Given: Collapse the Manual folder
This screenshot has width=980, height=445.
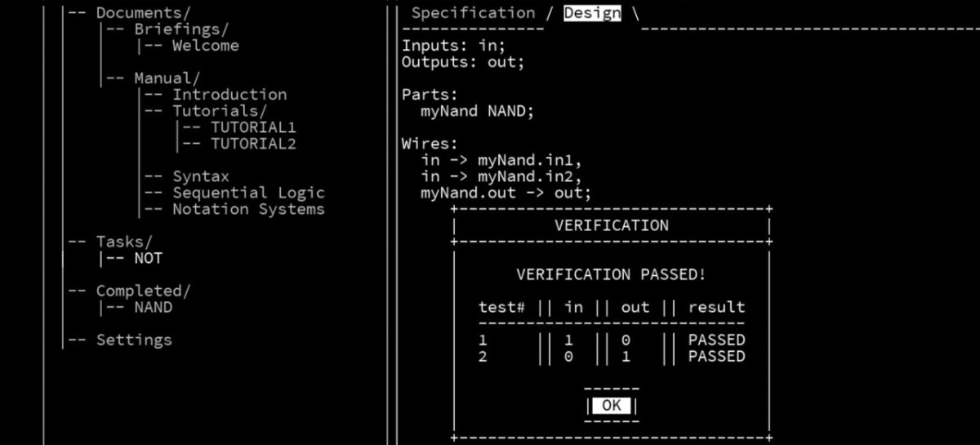Looking at the screenshot, I should (x=167, y=78).
